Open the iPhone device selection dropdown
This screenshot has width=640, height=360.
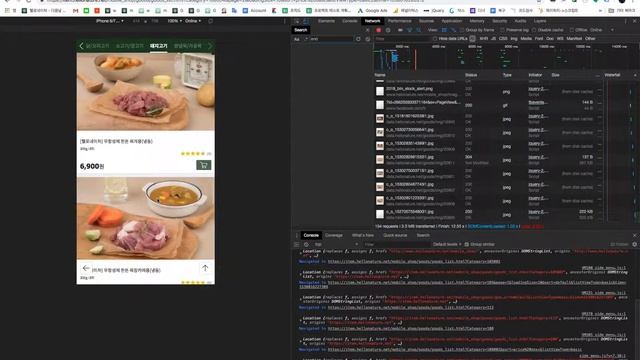click(109, 21)
